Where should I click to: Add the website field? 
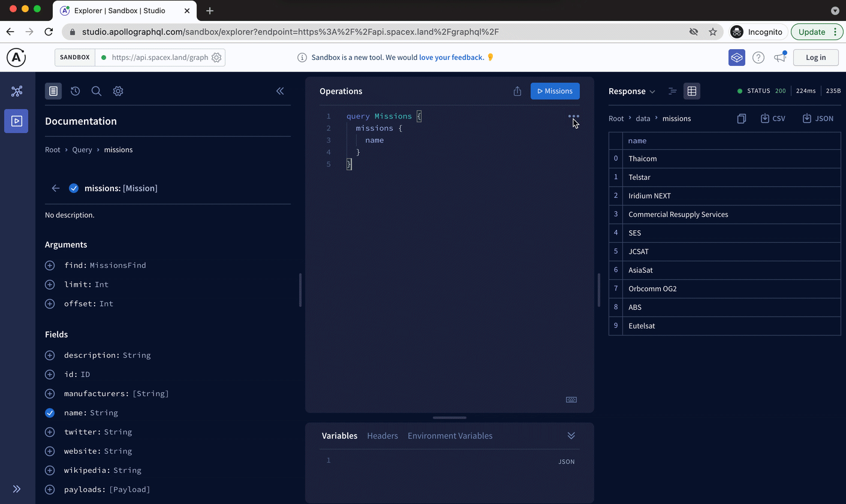pyautogui.click(x=50, y=451)
